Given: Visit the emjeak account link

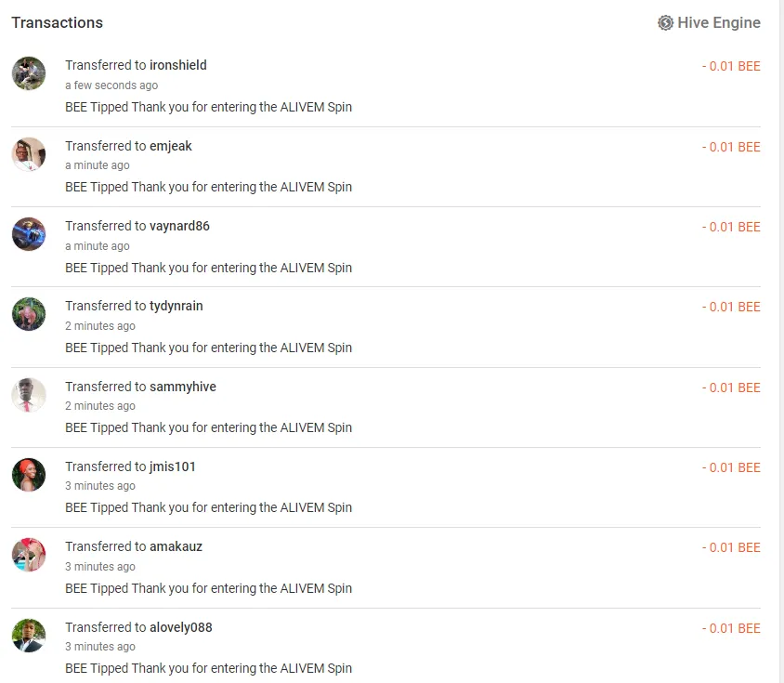Looking at the screenshot, I should point(171,146).
